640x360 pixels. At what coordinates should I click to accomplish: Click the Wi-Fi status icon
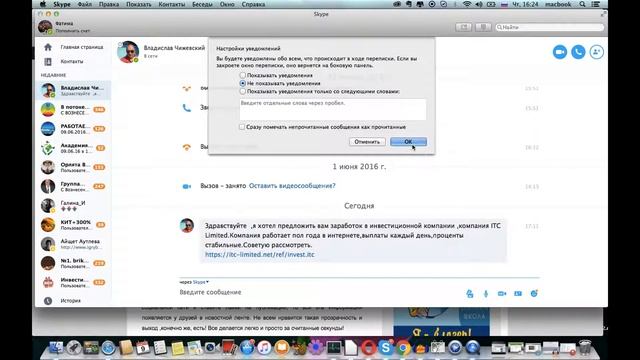pyautogui.click(x=467, y=4)
